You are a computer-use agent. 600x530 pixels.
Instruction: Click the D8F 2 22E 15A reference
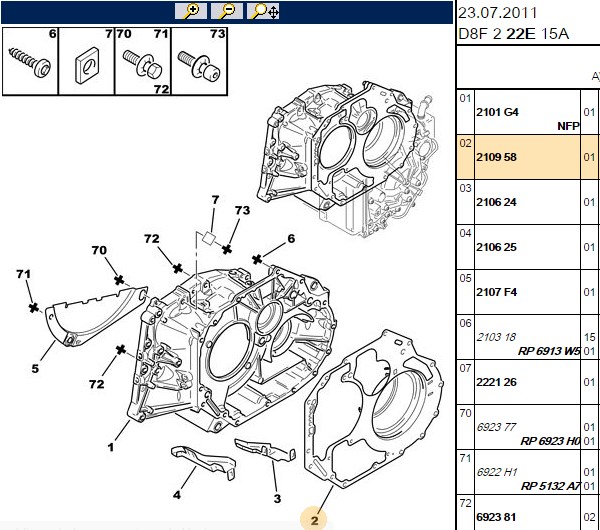[514, 34]
